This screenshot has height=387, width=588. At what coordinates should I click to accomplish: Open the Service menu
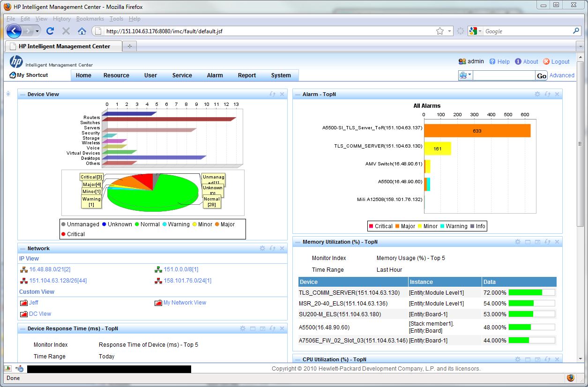(182, 75)
